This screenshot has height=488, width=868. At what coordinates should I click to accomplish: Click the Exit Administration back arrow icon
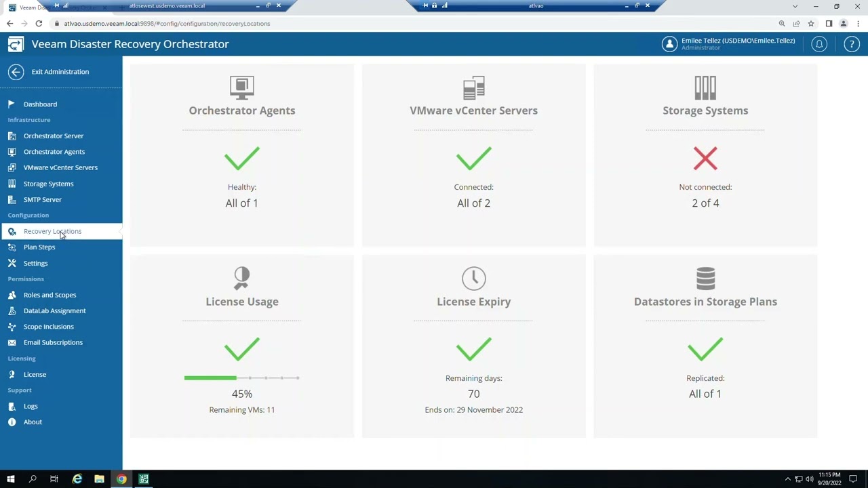[x=16, y=72]
